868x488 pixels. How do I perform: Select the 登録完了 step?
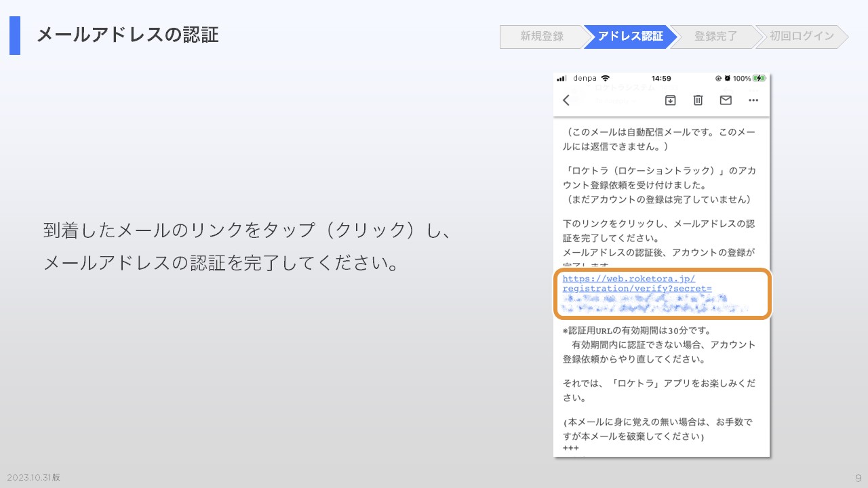click(x=715, y=37)
